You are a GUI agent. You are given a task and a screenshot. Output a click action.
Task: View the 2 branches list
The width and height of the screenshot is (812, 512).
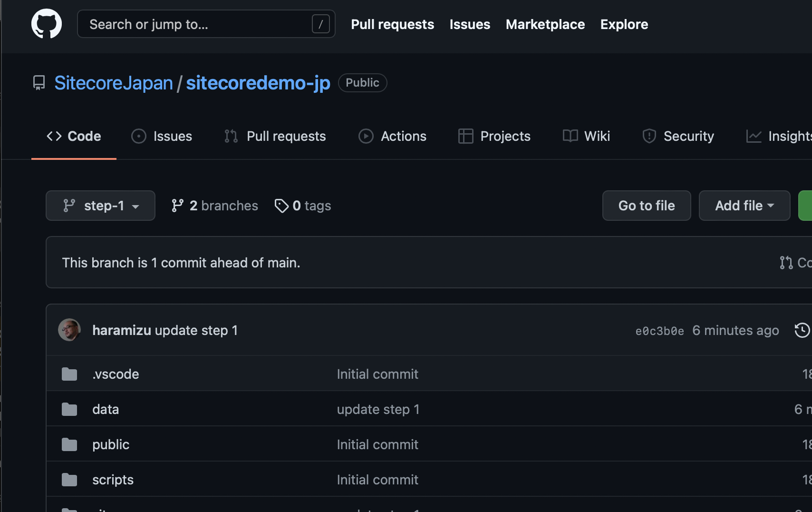215,206
